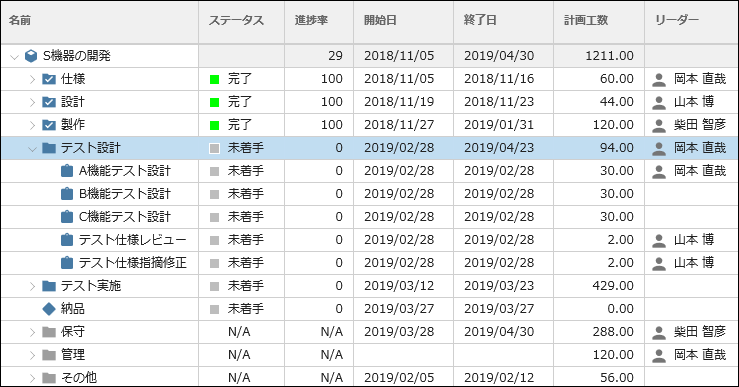This screenshot has width=739, height=387.
Task: Click person icon beside 柴田 智彦 in 製作 row
Action: coord(658,125)
